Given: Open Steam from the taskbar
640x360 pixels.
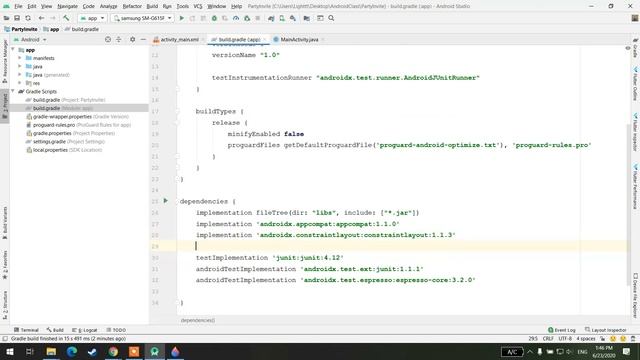Looking at the screenshot, I should (92, 351).
